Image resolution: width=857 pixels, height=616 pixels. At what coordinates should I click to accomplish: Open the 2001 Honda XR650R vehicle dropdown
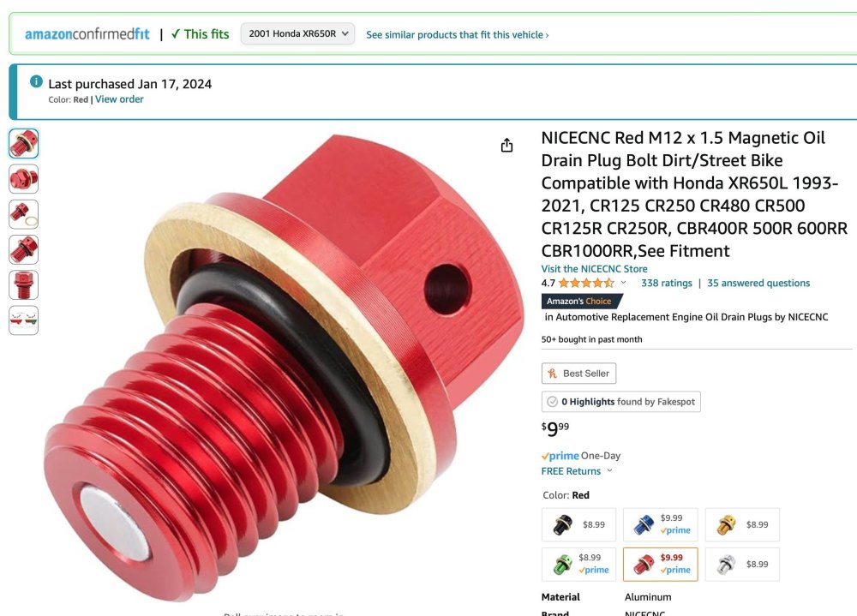[298, 33]
